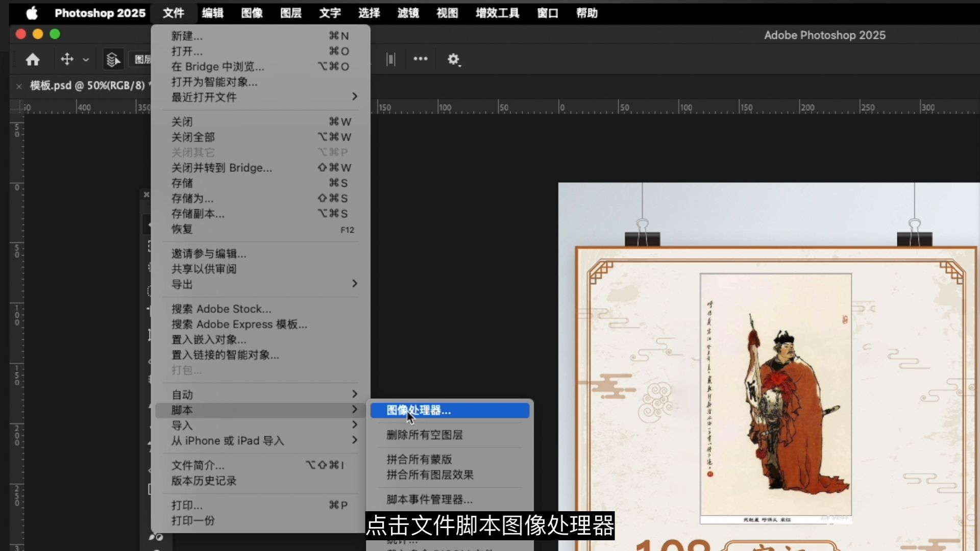Viewport: 980px width, 551px height.
Task: Expand 最近打开文件 submenu
Action: pos(260,97)
